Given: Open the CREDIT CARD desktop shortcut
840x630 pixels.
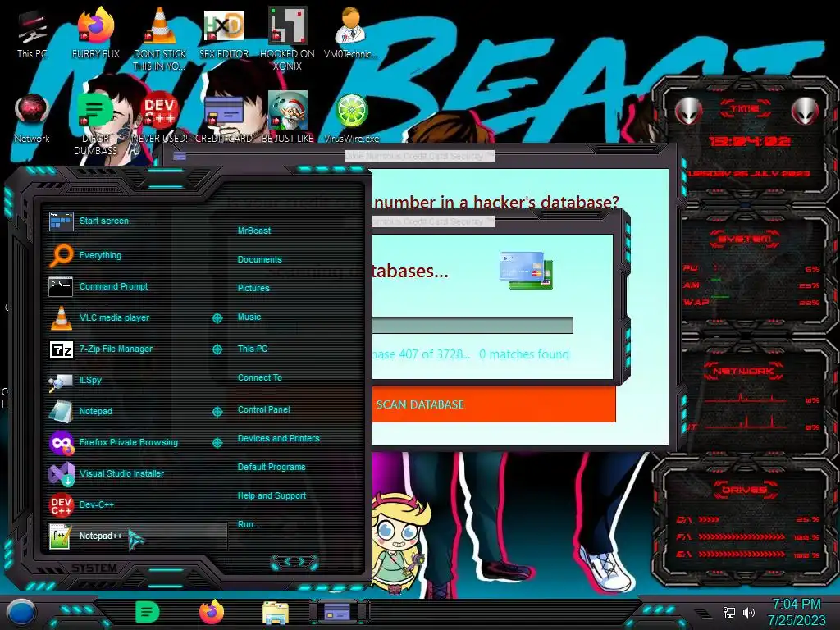Looking at the screenshot, I should (x=224, y=118).
